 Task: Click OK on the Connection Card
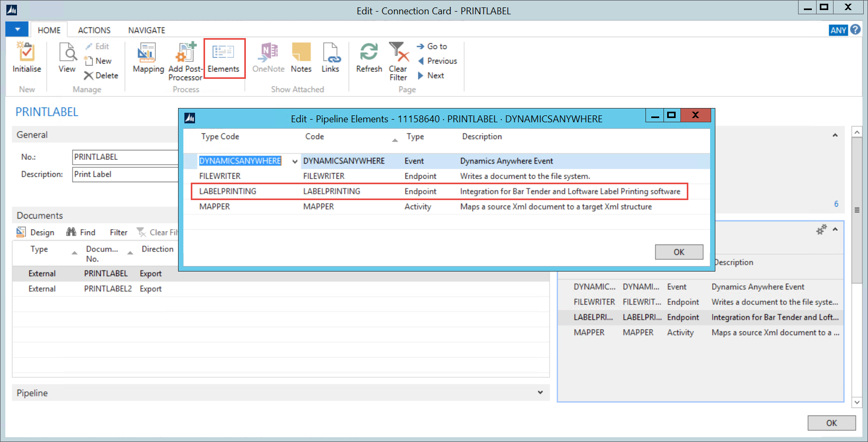[831, 423]
